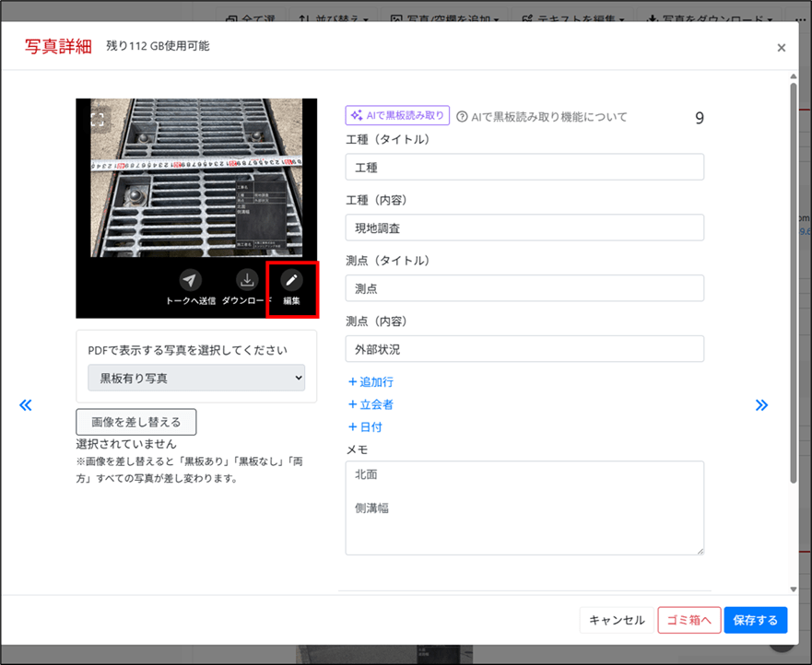Open help for AIで黒板読み取り機能について
Screen dimensions: 812x665
click(542, 117)
